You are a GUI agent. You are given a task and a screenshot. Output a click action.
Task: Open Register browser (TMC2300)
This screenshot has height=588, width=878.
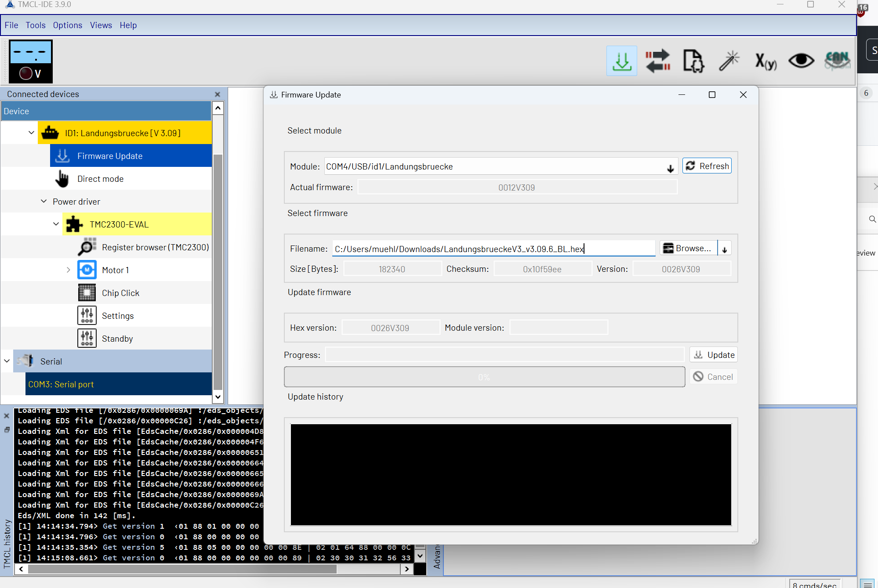[x=155, y=247]
